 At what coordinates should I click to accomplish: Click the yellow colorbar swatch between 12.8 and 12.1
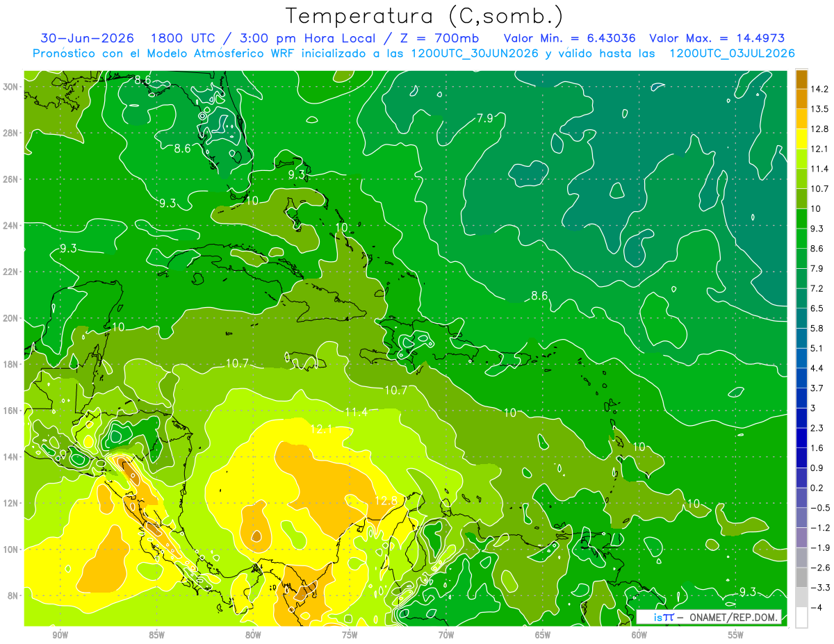(x=801, y=139)
